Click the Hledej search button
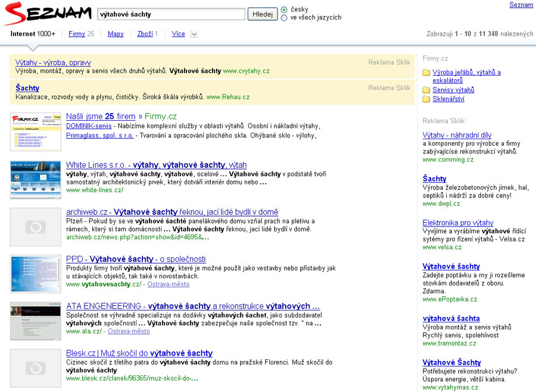Viewport: 536px width, 392px height. [x=263, y=14]
